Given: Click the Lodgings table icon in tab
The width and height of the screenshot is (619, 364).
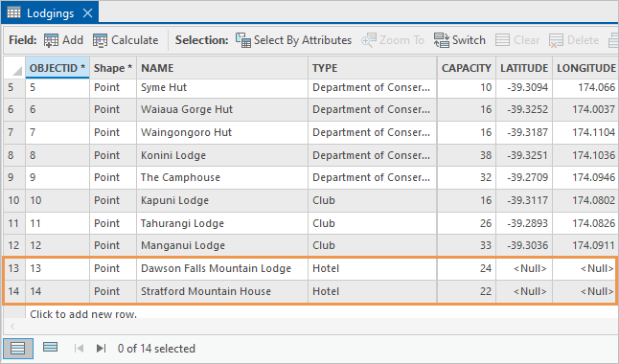Looking at the screenshot, I should (13, 13).
